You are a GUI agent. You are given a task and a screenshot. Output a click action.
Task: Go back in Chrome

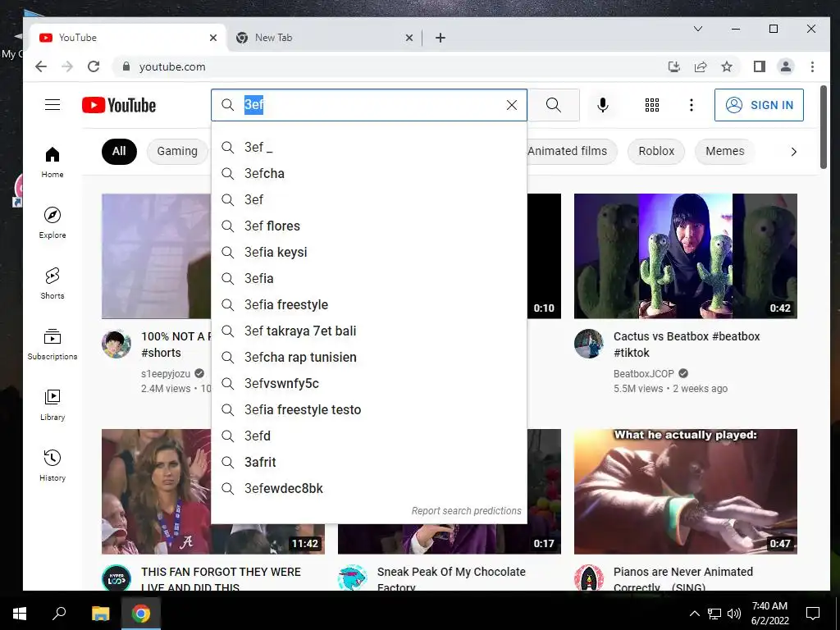(41, 66)
